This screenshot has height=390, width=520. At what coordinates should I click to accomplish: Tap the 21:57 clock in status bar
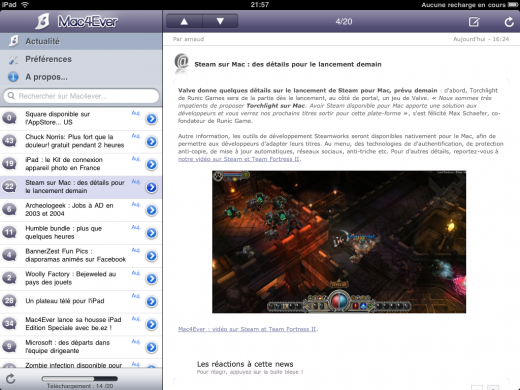coord(260,5)
